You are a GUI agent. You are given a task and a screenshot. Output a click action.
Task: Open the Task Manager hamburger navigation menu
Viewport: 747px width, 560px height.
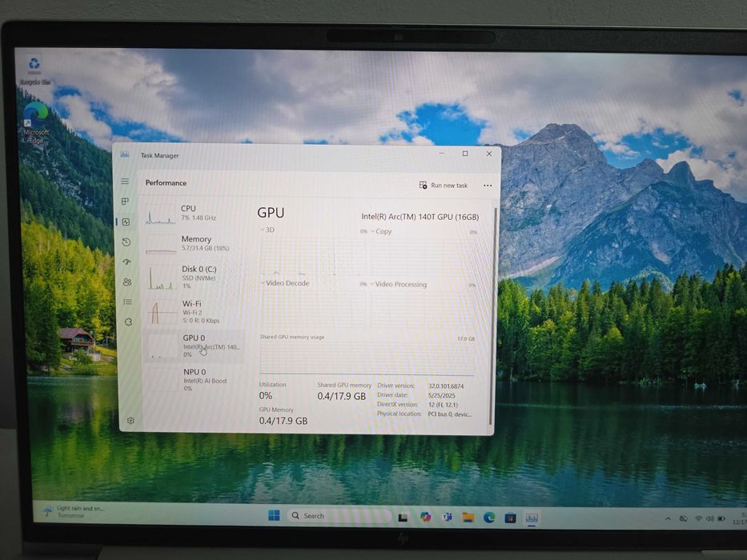(x=125, y=182)
